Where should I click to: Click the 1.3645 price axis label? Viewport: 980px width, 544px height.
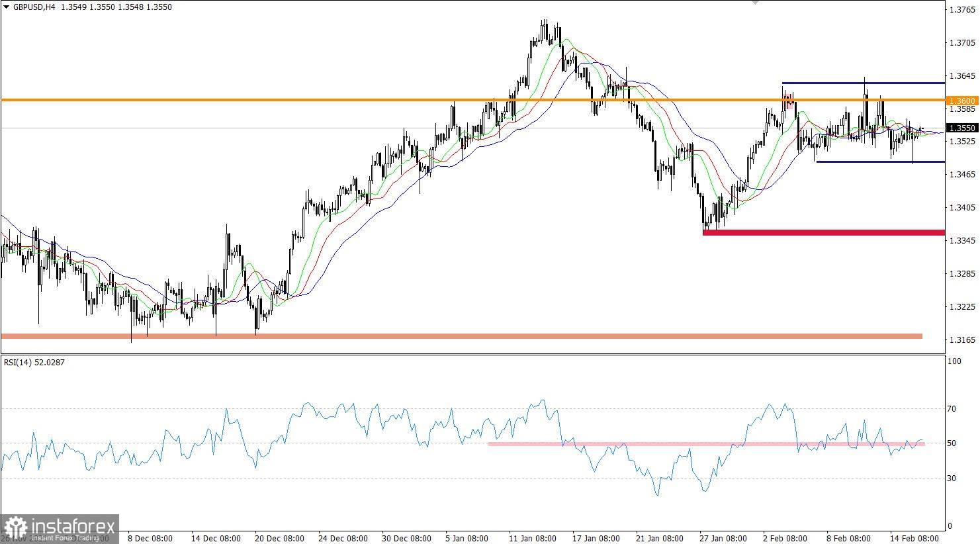[961, 76]
